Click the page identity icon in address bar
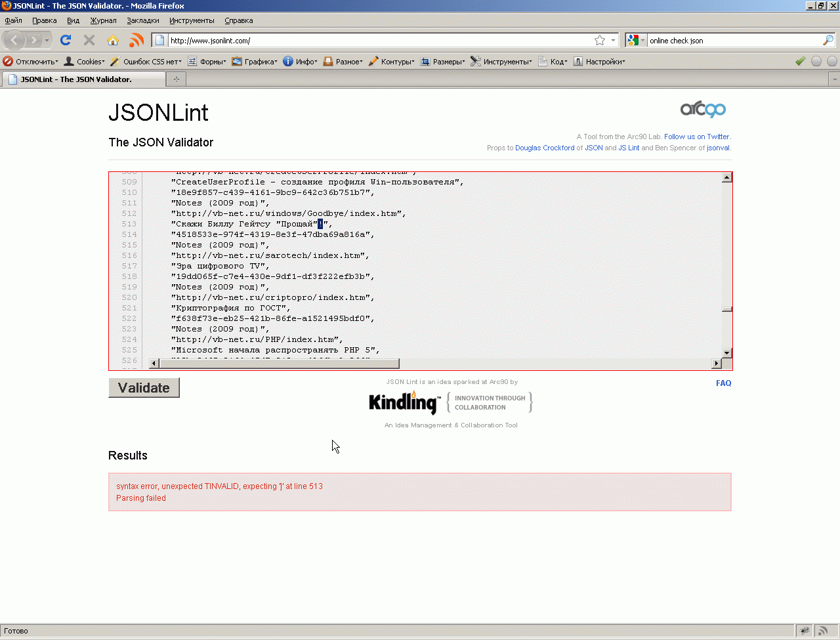840x640 pixels. [160, 41]
